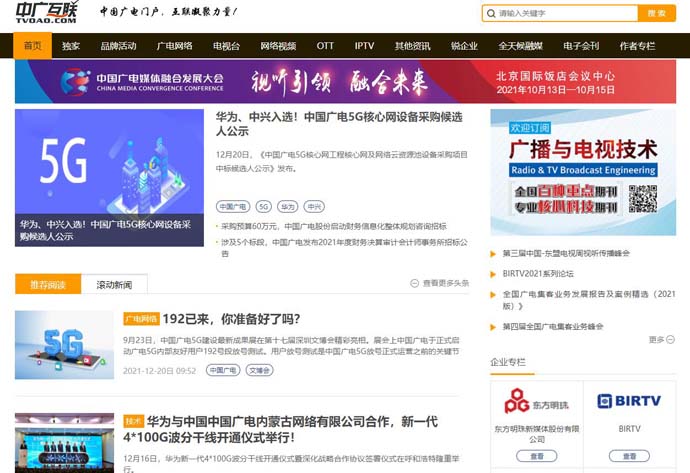Open the 华为与中国广电内蒙古网络 article title
The image size is (690, 473).
pos(281,429)
